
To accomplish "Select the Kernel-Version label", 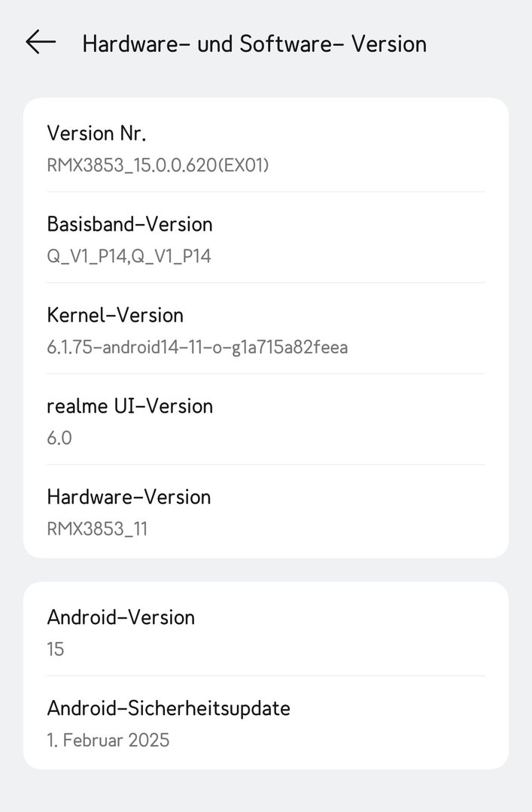I will tap(115, 314).
